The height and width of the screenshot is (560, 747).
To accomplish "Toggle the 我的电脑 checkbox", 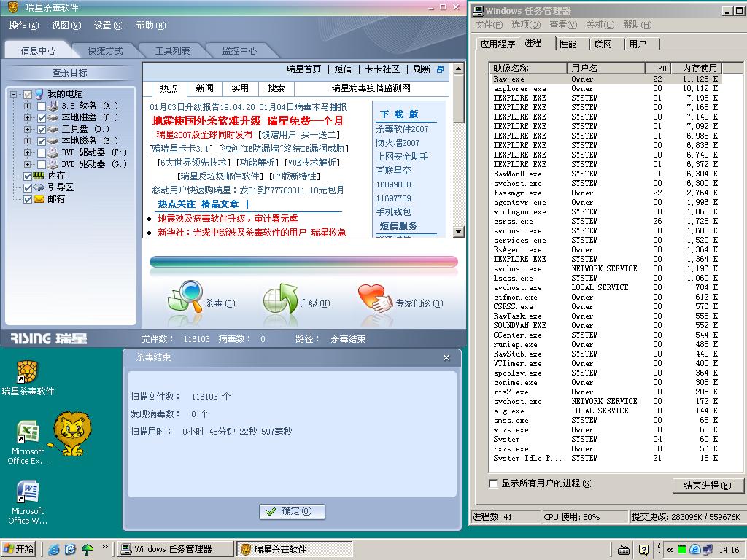I will [x=28, y=94].
